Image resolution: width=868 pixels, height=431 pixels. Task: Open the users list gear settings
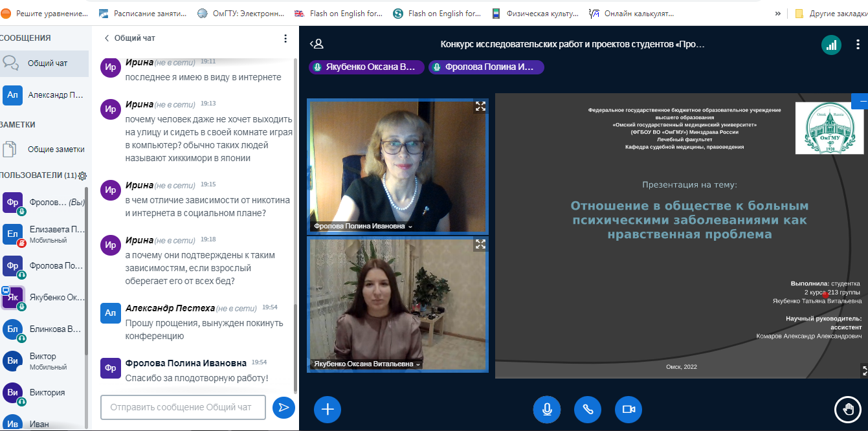coord(83,176)
